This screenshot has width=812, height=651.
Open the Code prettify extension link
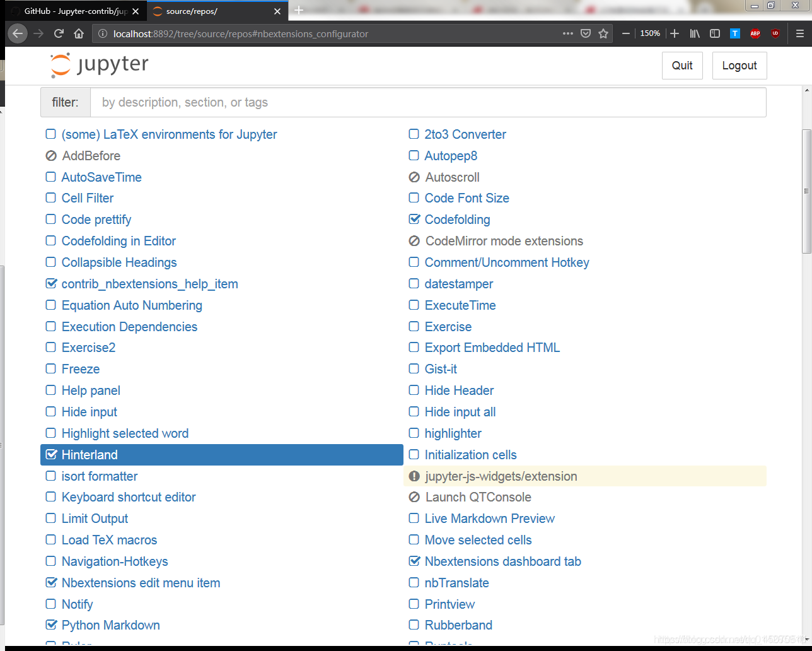point(96,220)
